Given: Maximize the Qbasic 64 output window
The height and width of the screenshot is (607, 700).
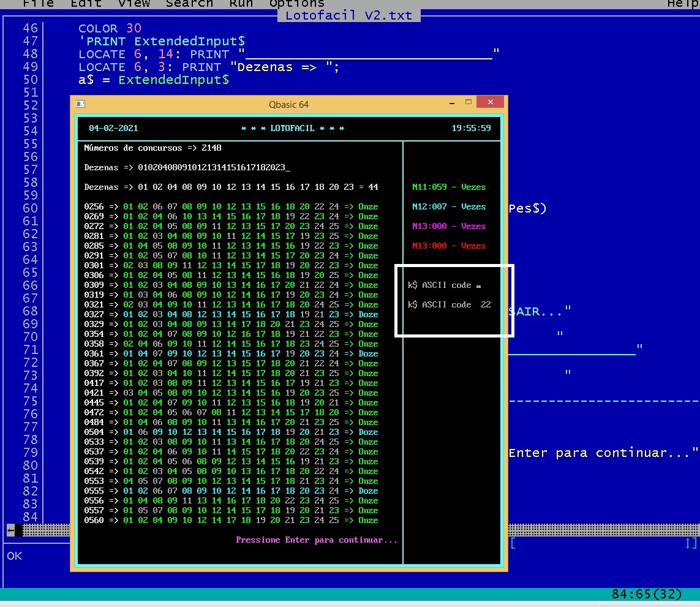Looking at the screenshot, I should coord(469,103).
